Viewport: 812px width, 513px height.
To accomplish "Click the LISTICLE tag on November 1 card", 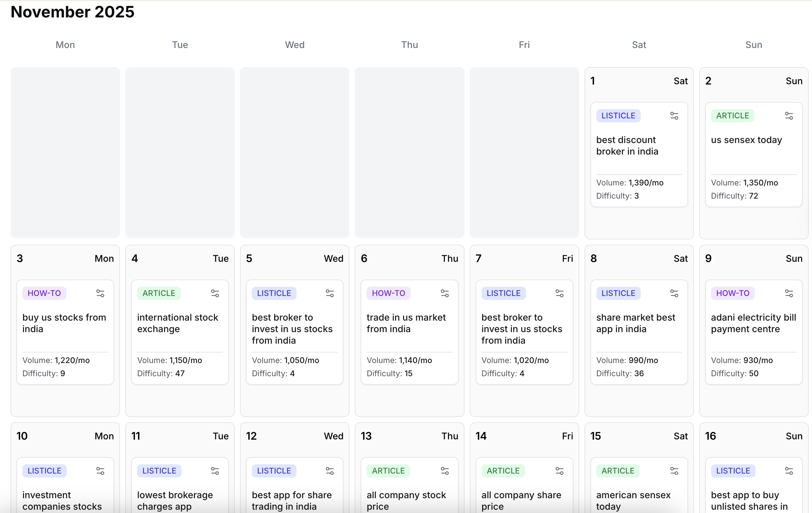I will pyautogui.click(x=618, y=116).
